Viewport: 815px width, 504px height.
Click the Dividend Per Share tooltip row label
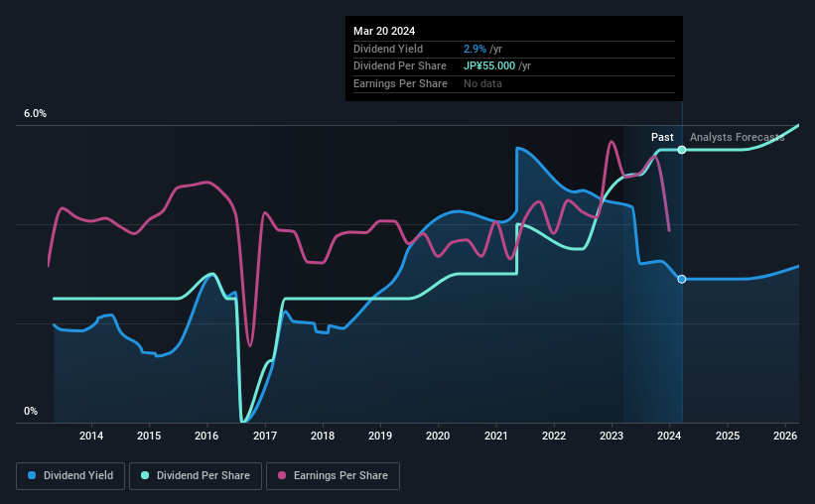(x=400, y=66)
